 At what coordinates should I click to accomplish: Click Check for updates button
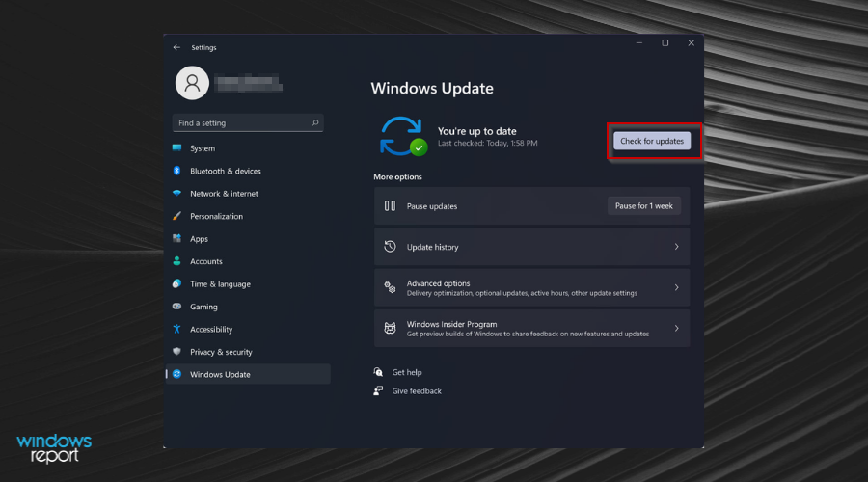point(652,141)
